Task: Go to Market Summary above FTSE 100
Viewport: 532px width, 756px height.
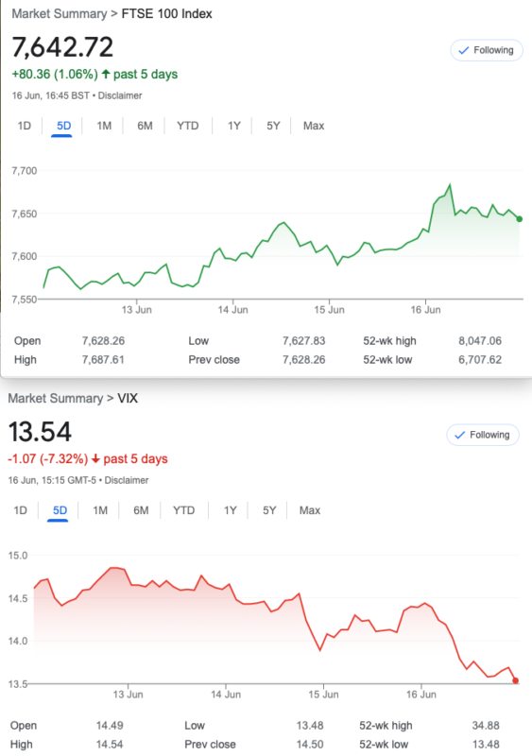Action: (60, 13)
